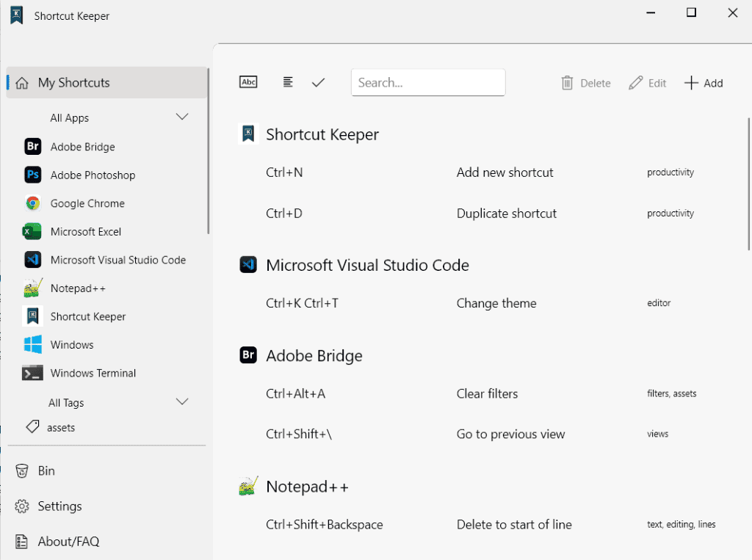This screenshot has height=560, width=752.
Task: Click the Notepad++ sidebar icon
Action: click(x=32, y=288)
